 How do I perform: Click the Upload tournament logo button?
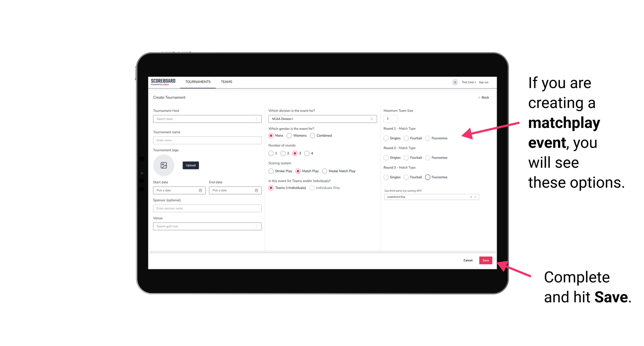coord(191,165)
